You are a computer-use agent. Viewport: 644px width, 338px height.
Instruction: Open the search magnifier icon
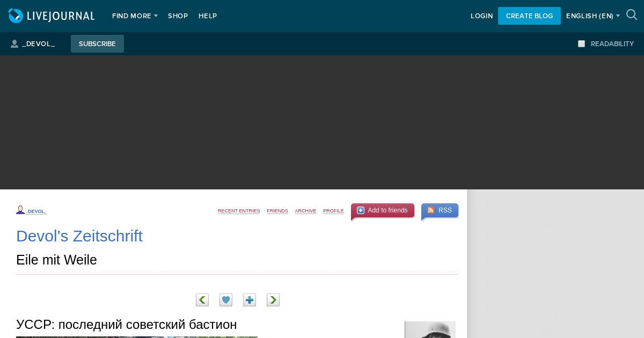point(632,15)
